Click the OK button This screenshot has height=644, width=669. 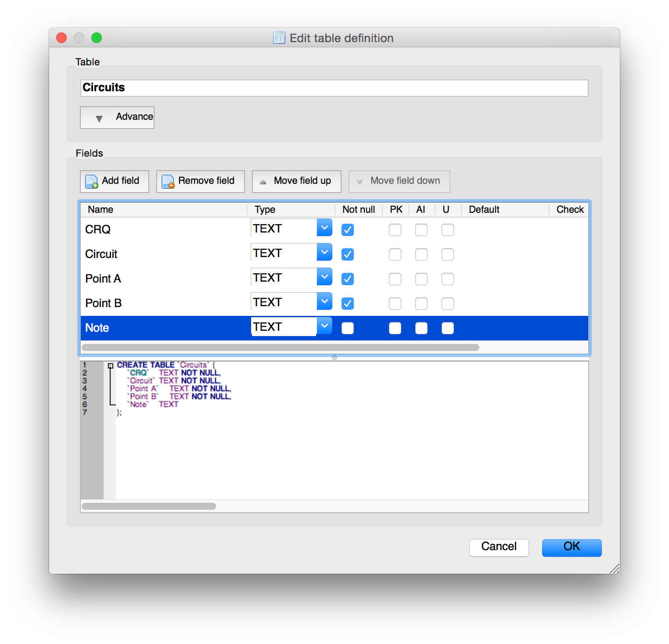tap(571, 547)
